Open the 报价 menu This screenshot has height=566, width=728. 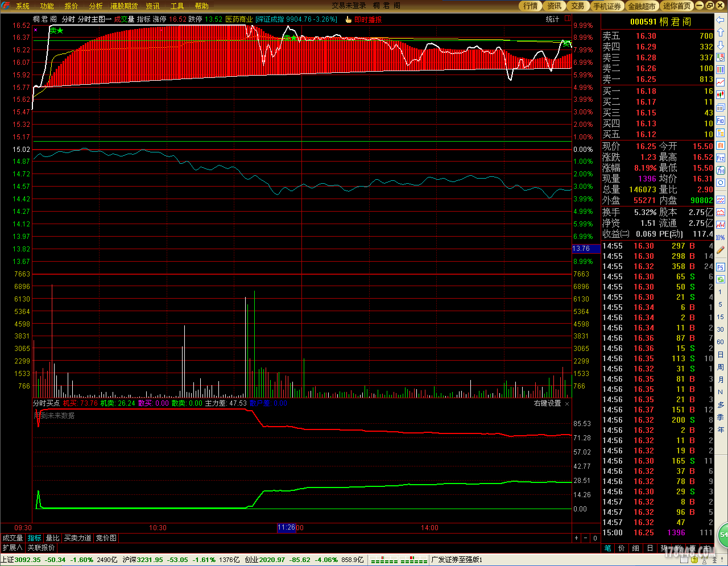coord(72,6)
